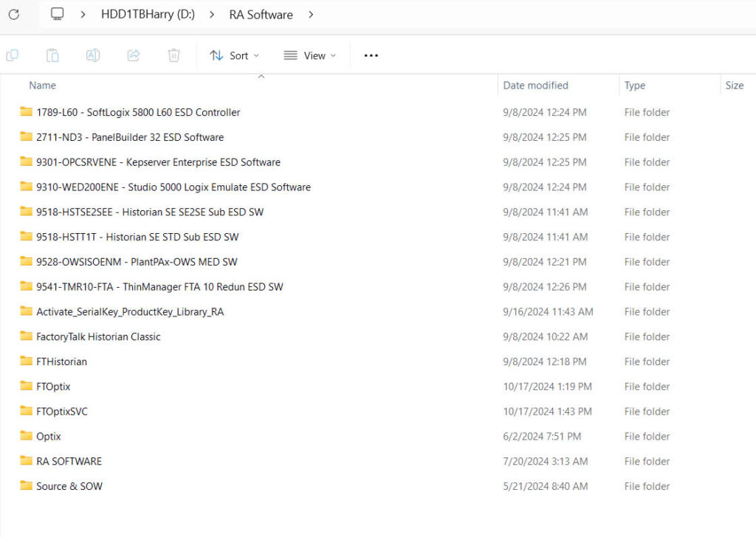This screenshot has height=537, width=756.
Task: Click the Rename icon
Action: point(92,55)
